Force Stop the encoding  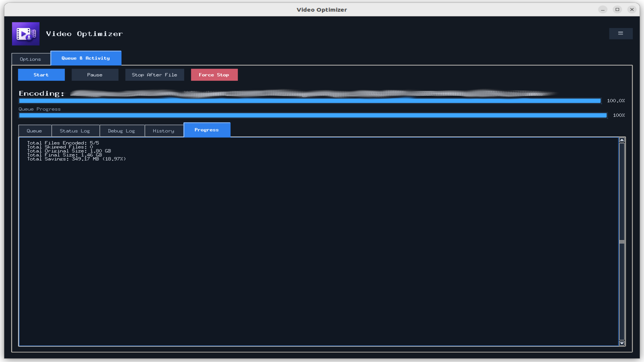click(x=214, y=75)
